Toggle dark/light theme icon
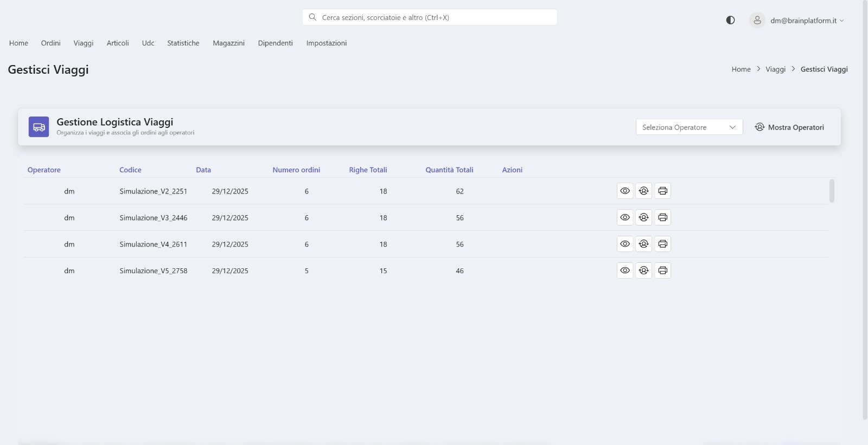The width and height of the screenshot is (868, 445). pos(730,20)
